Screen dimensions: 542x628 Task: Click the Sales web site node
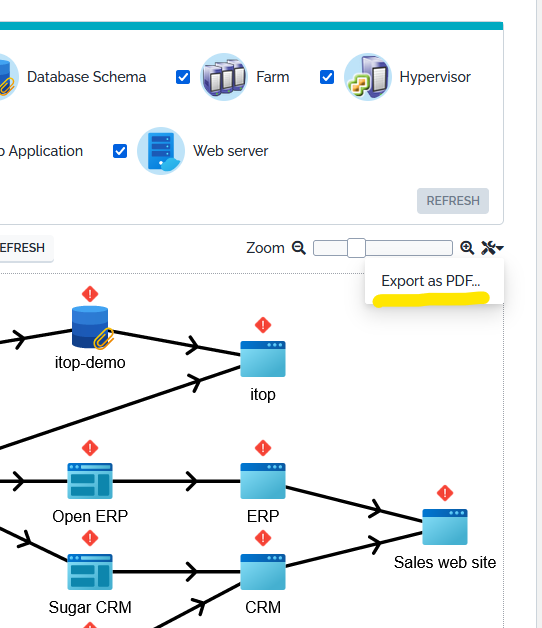point(445,527)
